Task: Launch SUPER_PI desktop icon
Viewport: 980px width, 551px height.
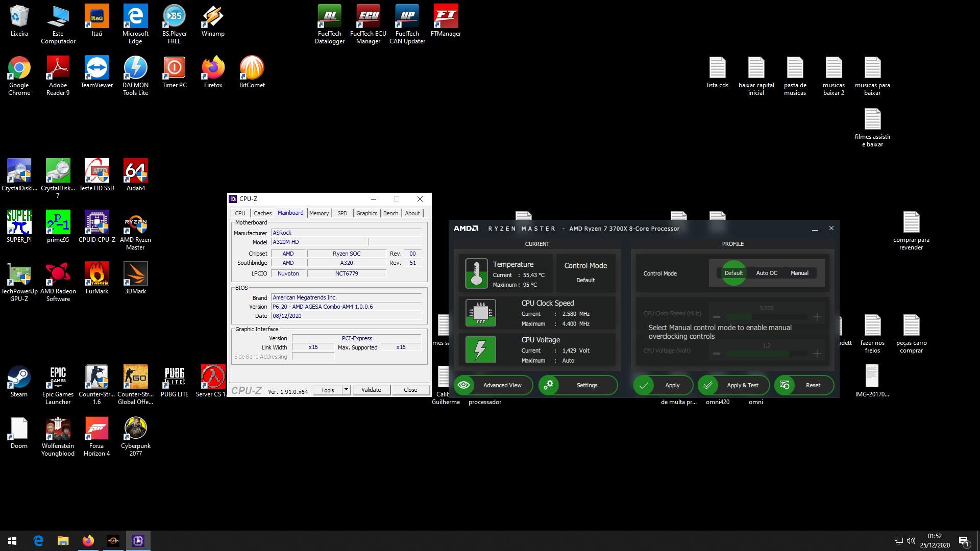Action: point(19,227)
